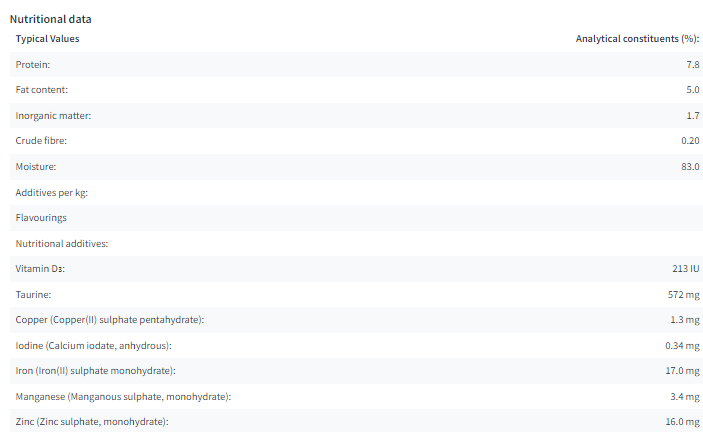
Task: Select the 'Fat content:' label
Action: tap(41, 90)
